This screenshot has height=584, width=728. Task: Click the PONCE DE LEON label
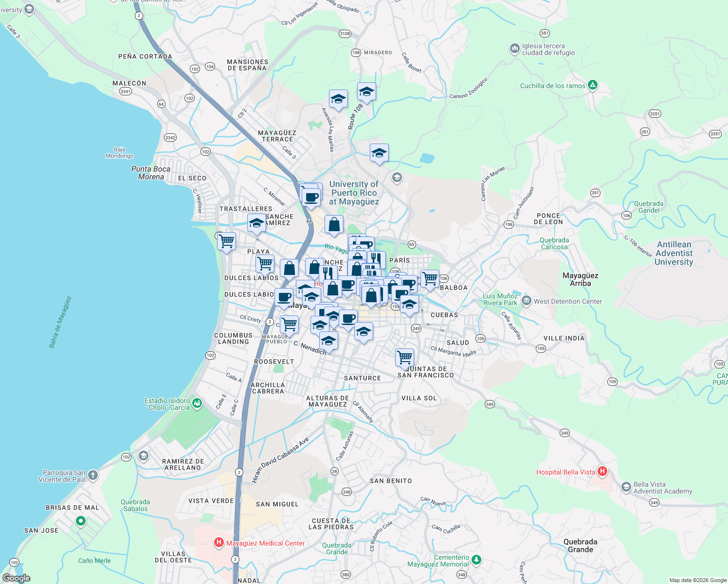(548, 219)
